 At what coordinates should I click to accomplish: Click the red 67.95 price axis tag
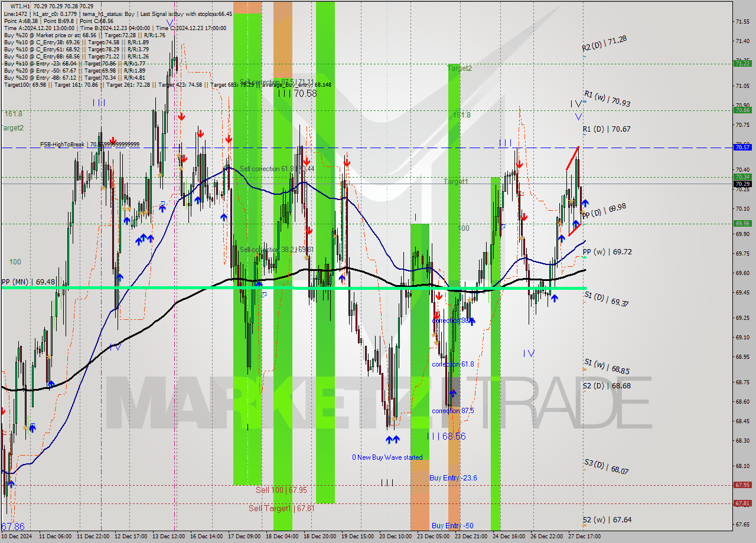pos(742,485)
